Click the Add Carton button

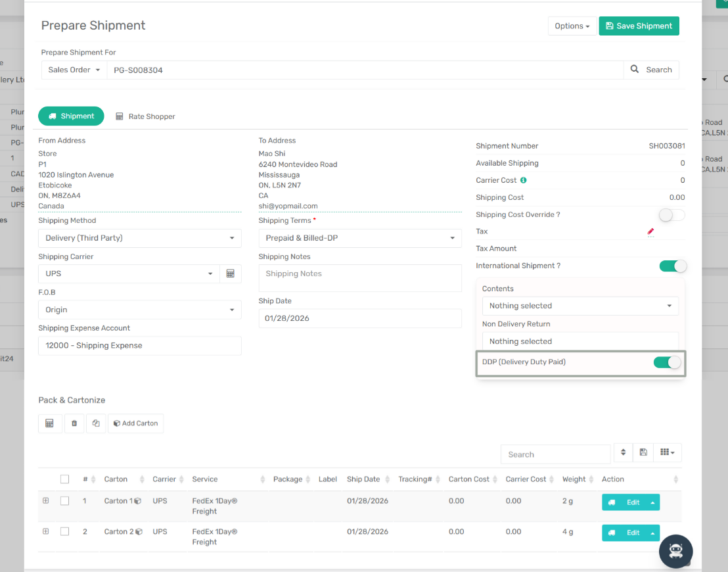click(x=135, y=423)
